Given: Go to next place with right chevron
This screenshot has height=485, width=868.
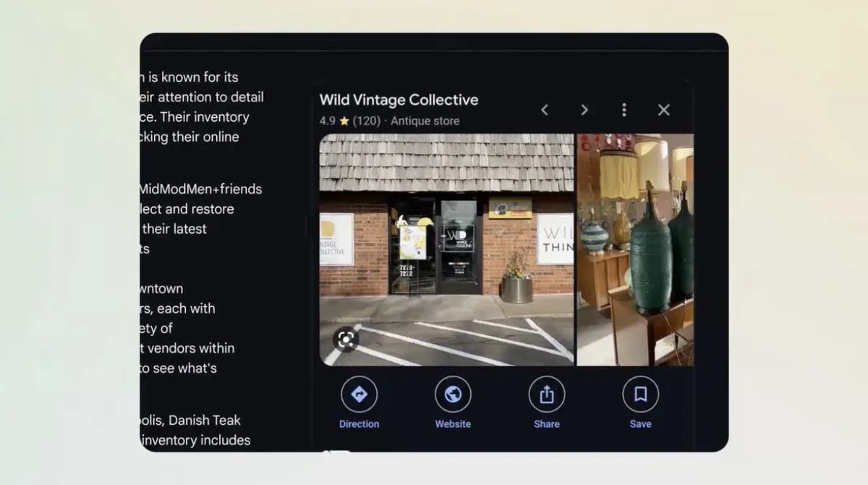Looking at the screenshot, I should 584,110.
